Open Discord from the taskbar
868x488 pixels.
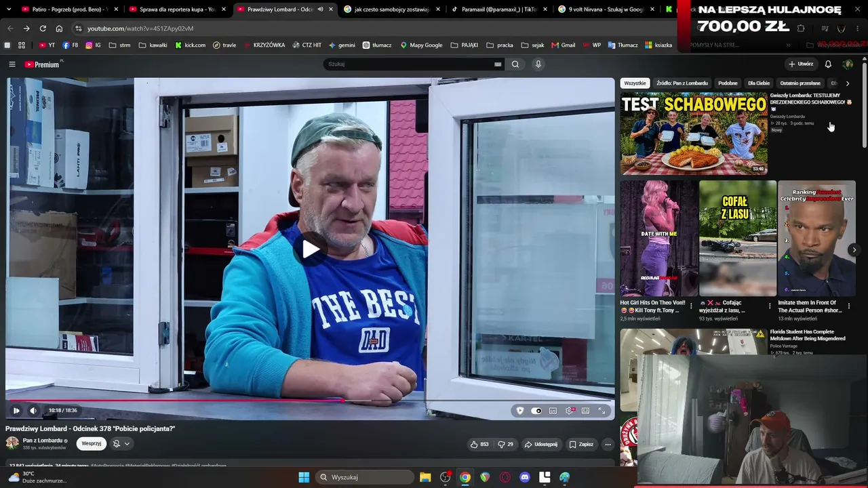(x=525, y=477)
